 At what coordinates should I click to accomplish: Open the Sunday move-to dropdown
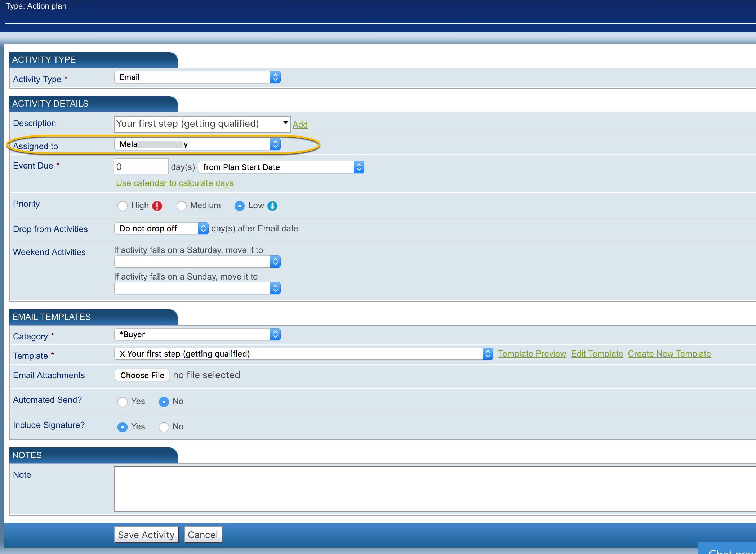[x=197, y=288]
